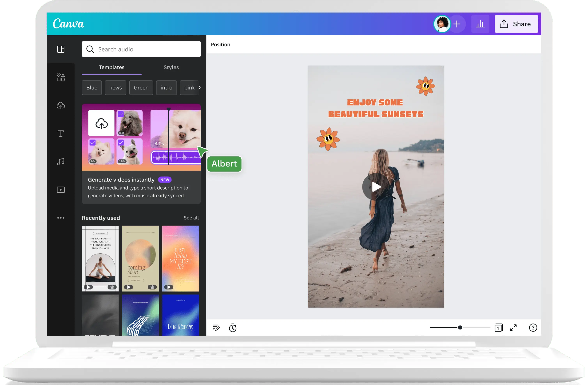The height and width of the screenshot is (385, 588).
Task: Toggle checkbox on 7.0s white dog thumbnail
Action: (92, 143)
